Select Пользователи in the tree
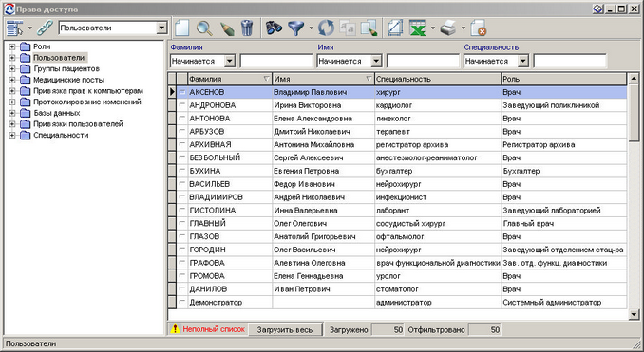 click(59, 58)
